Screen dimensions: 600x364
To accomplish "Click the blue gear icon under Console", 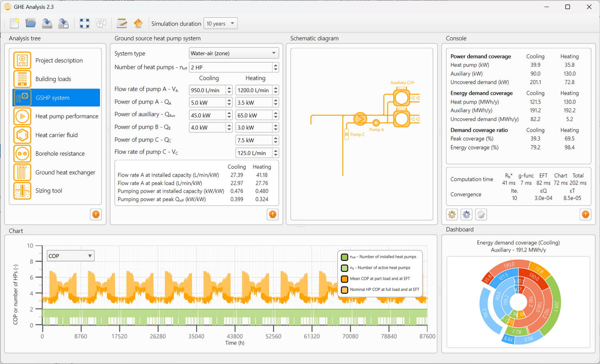I will point(466,215).
